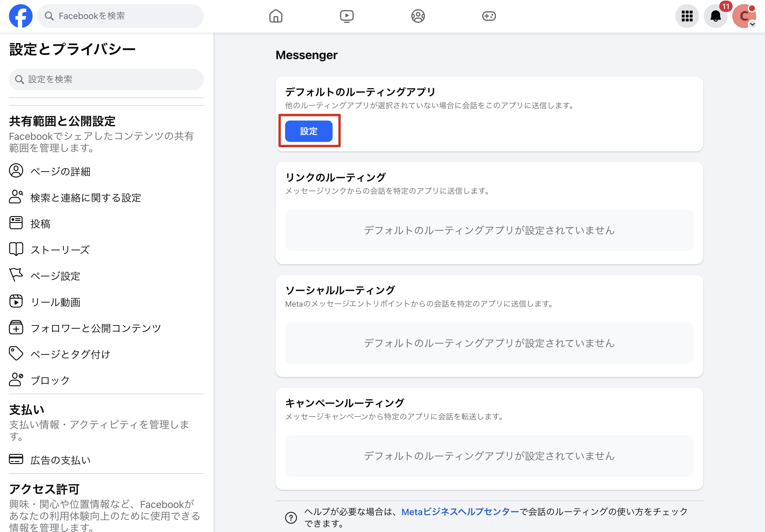Image resolution: width=765 pixels, height=532 pixels.
Task: Click the Facebook logo
Action: 21,16
